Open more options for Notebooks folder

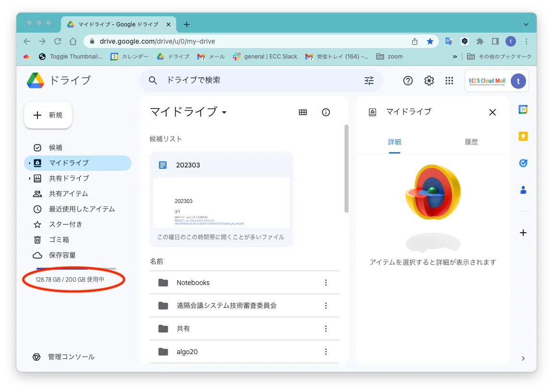click(326, 283)
